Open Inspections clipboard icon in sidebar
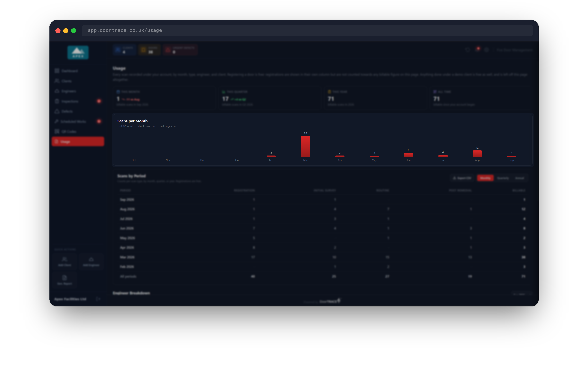 (57, 101)
